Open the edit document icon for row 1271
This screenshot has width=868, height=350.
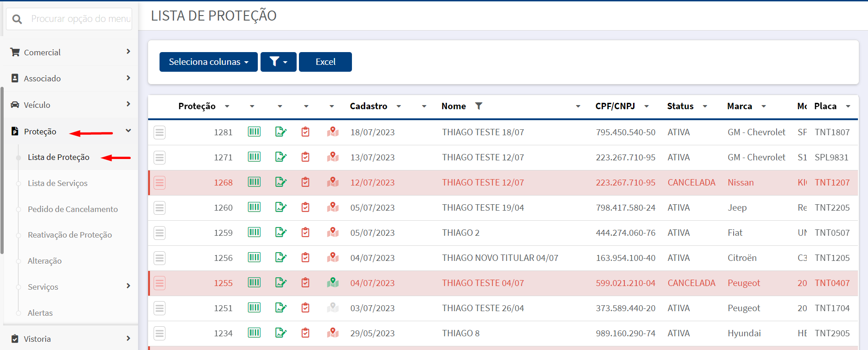281,157
